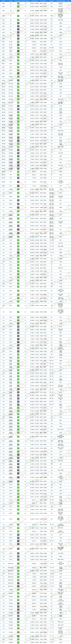Click the petrol icon in the Skoda Yeti 1.2 row
Viewport: 71px width, 644px height.
pyautogui.click(x=18, y=172)
